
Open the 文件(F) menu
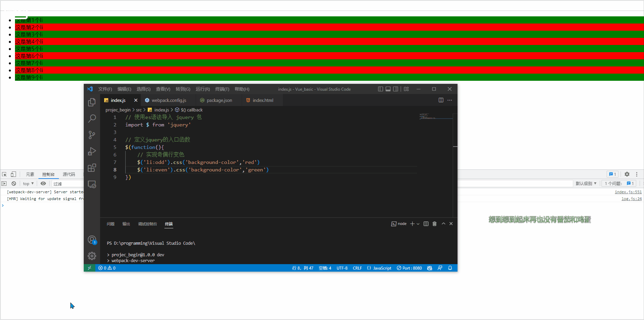pos(105,89)
